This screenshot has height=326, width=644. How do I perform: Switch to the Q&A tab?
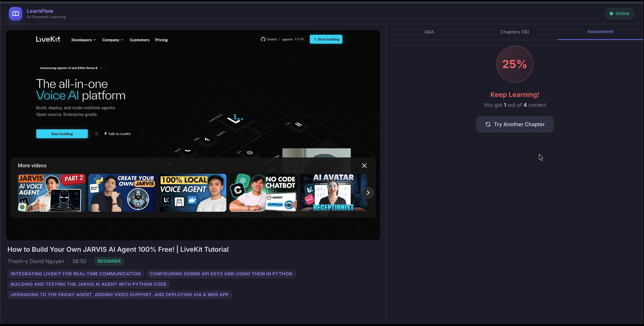coord(429,32)
